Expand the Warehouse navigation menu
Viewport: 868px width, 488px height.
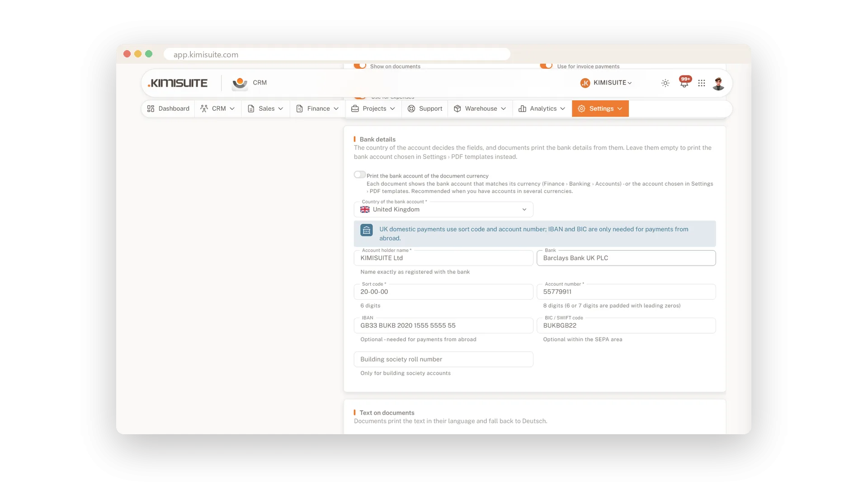[x=480, y=108]
